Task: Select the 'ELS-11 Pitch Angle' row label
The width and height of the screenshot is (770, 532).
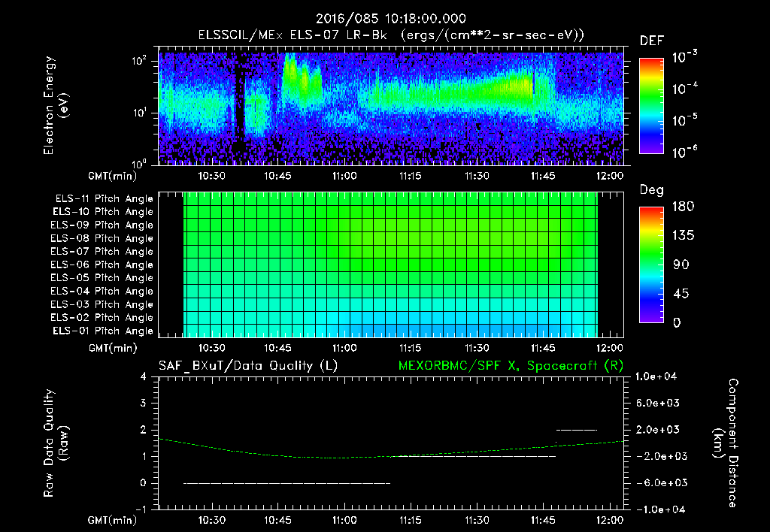Action: click(104, 199)
